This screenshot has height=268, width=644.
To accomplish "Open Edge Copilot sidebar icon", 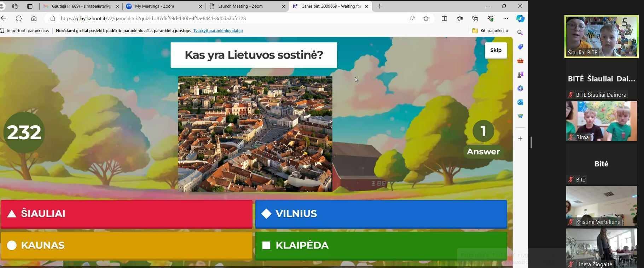I will tap(520, 18).
